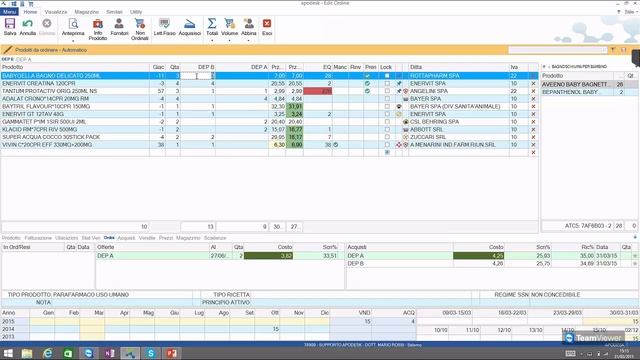
Task: Open the Scadenze detail tab
Action: pyautogui.click(x=215, y=238)
